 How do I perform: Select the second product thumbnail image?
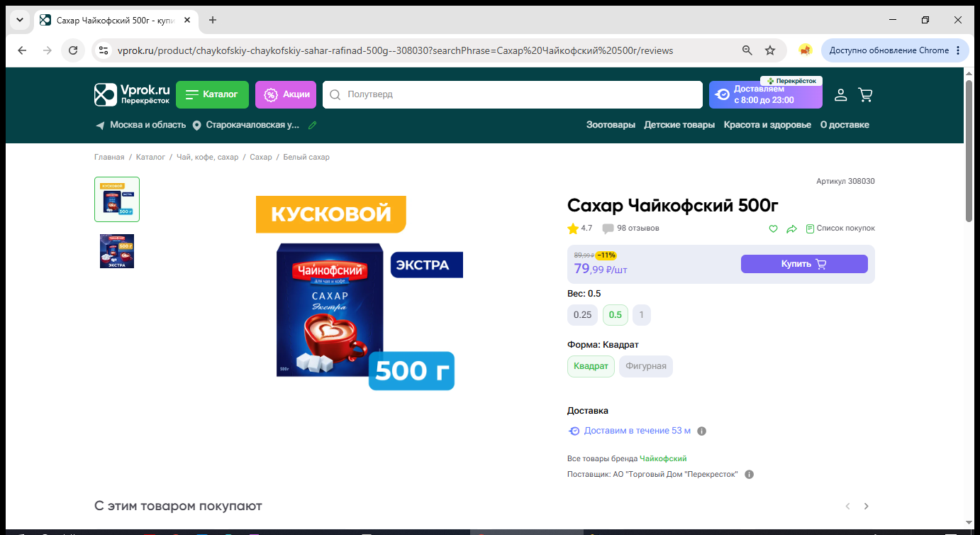117,251
